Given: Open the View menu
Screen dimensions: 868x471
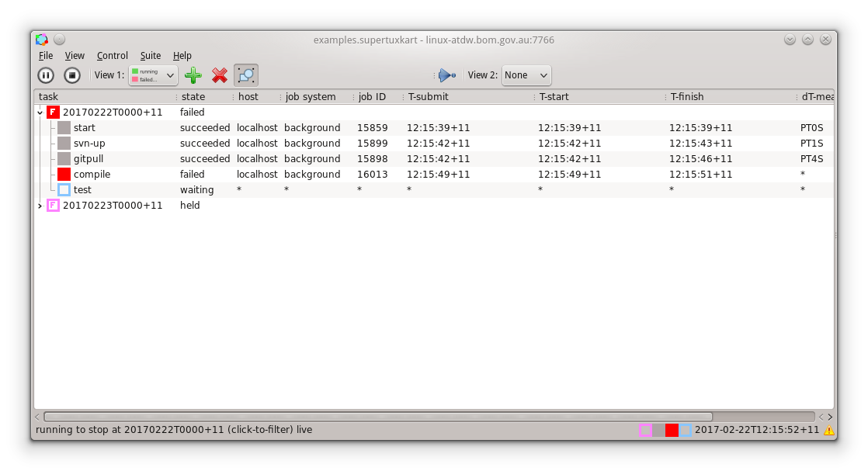Looking at the screenshot, I should [75, 55].
